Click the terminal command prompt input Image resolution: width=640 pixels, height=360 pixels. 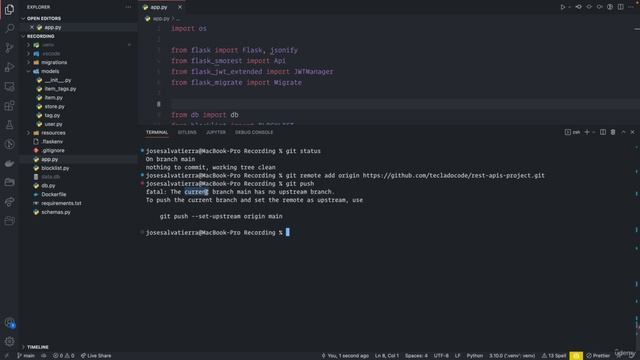pyautogui.click(x=288, y=233)
